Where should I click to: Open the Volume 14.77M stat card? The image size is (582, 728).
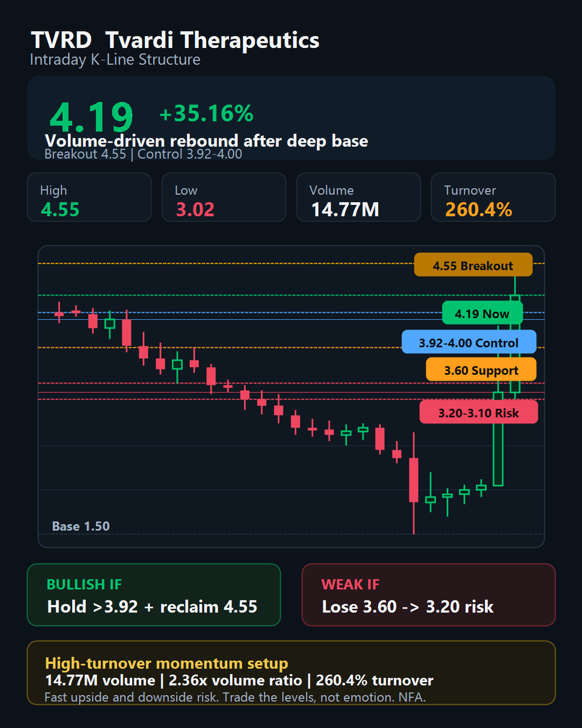coord(358,197)
